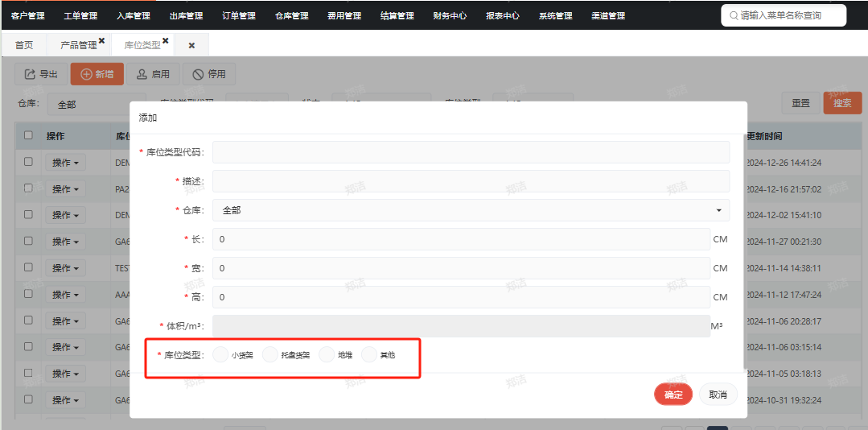The height and width of the screenshot is (430, 868).
Task: Click the 更新时间 column header
Action: click(764, 136)
